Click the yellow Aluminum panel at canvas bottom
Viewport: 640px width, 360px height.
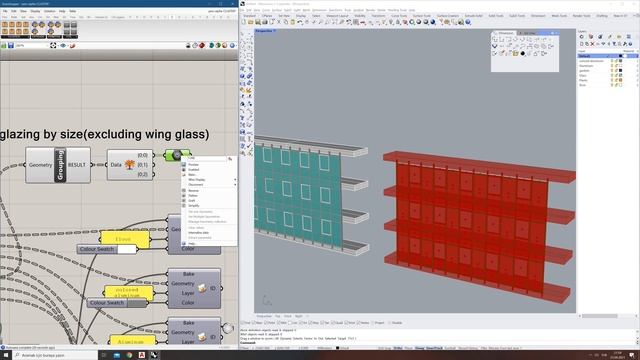point(132,341)
